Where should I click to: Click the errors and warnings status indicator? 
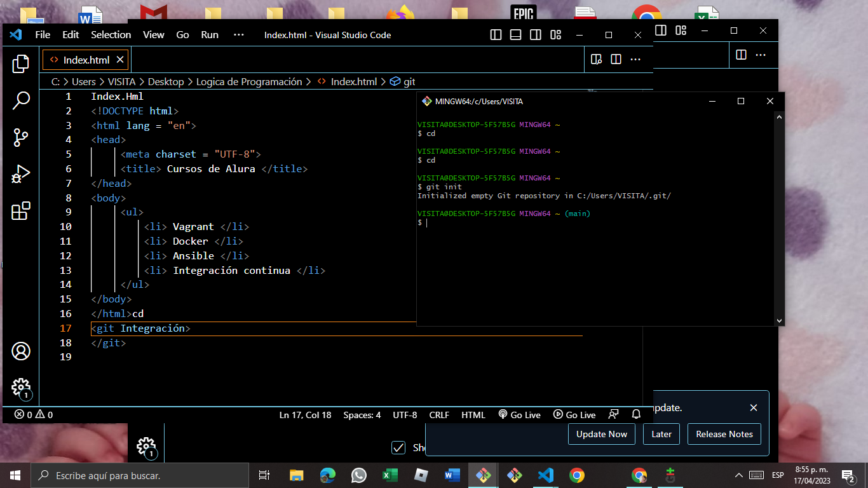pyautogui.click(x=34, y=415)
